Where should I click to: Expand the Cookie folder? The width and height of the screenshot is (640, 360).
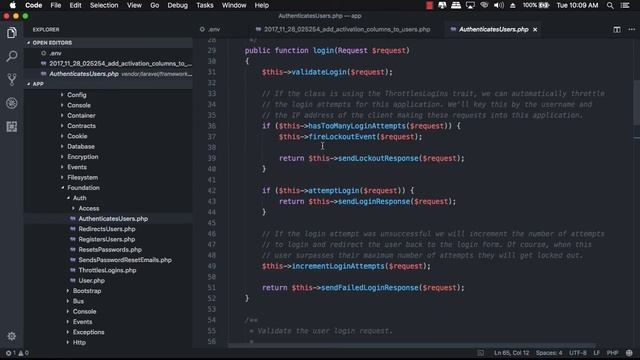[77, 136]
